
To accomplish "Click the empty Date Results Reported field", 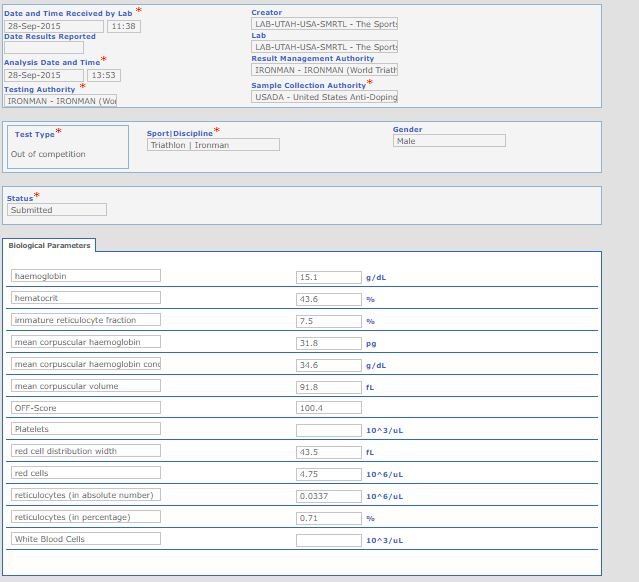I will (x=44, y=48).
